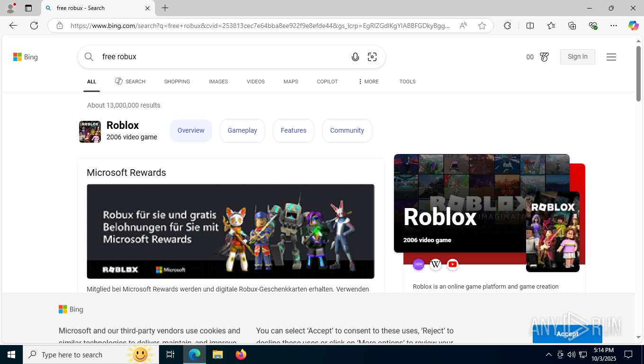
Task: Open Browser essentials heart icon
Action: tap(593, 26)
